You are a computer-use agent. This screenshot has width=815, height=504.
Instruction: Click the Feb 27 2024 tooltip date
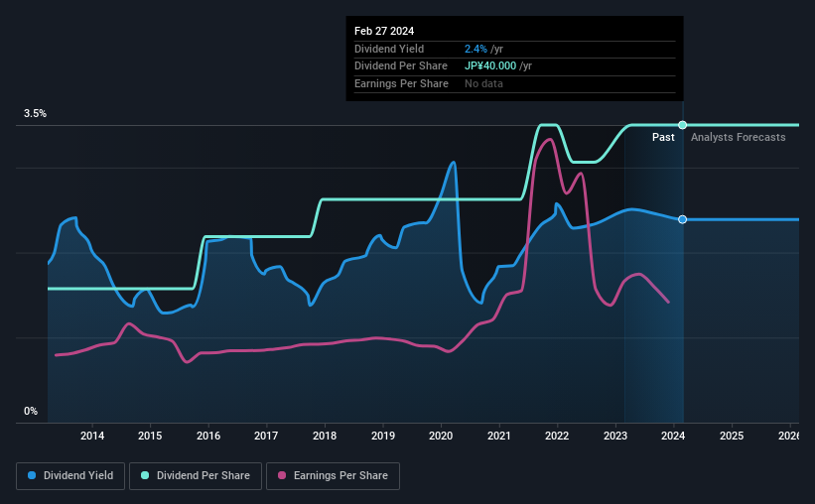384,31
